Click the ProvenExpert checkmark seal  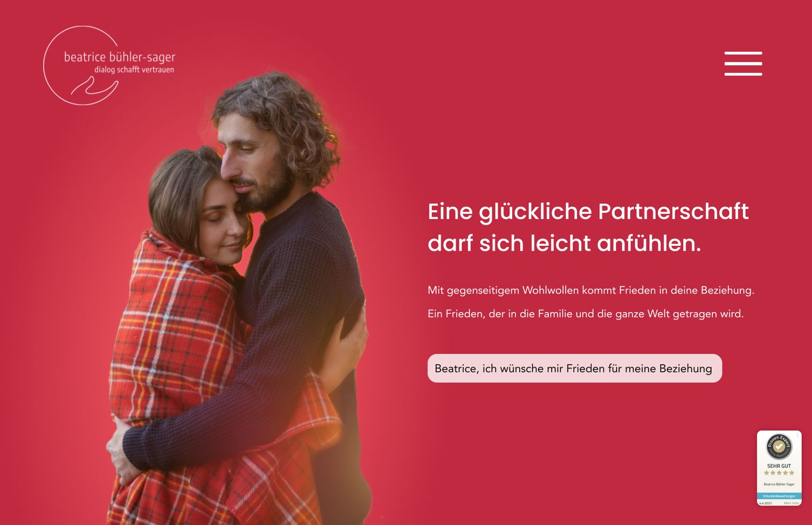point(779,446)
